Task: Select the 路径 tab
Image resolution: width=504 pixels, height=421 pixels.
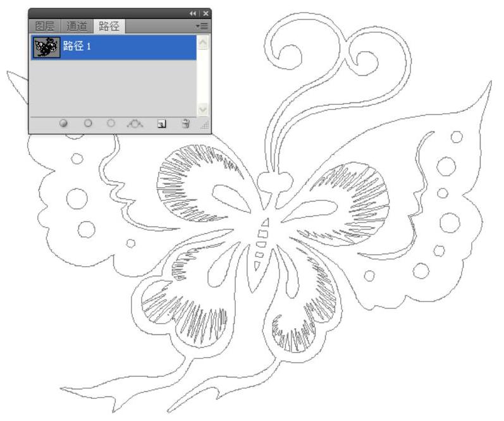Action: [x=109, y=26]
